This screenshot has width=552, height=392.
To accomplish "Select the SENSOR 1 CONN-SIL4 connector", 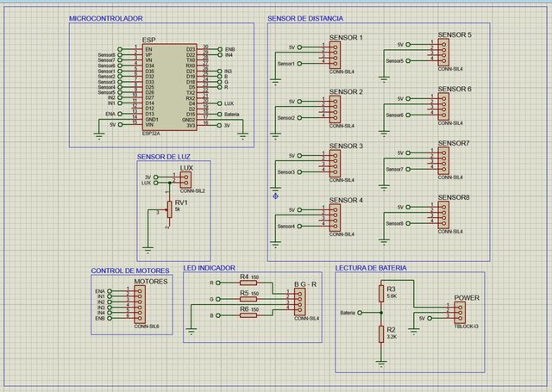I will [336, 55].
